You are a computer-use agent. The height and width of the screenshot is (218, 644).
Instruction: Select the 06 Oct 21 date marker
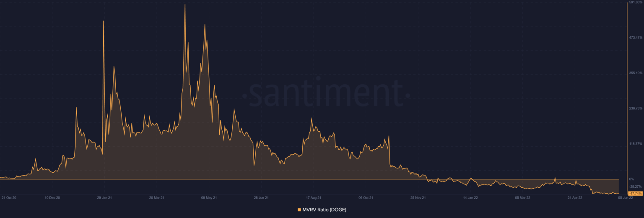coord(366,197)
